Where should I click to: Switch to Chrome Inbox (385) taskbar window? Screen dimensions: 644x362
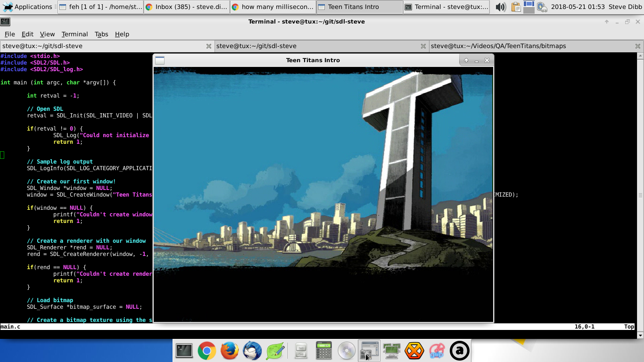[187, 7]
